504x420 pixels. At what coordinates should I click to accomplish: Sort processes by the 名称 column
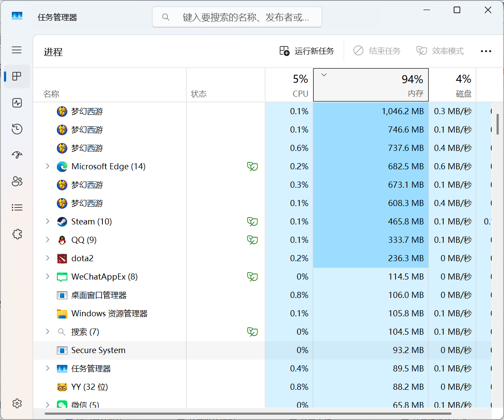pos(110,85)
